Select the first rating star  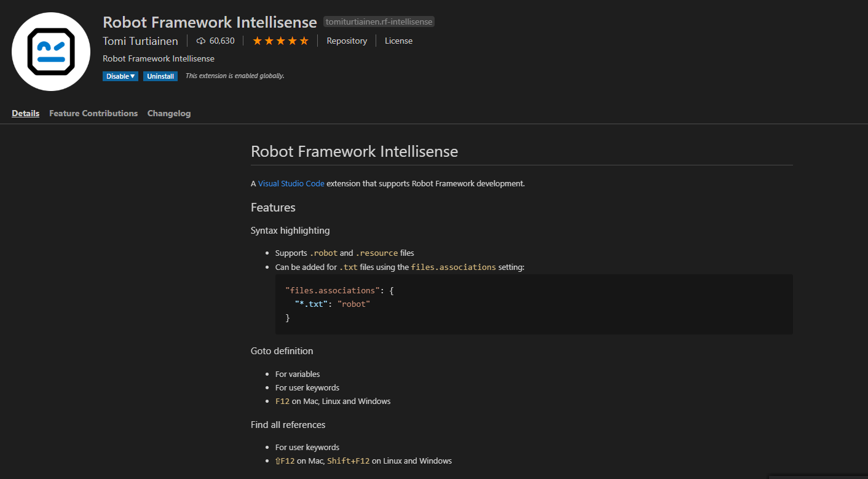coord(258,40)
